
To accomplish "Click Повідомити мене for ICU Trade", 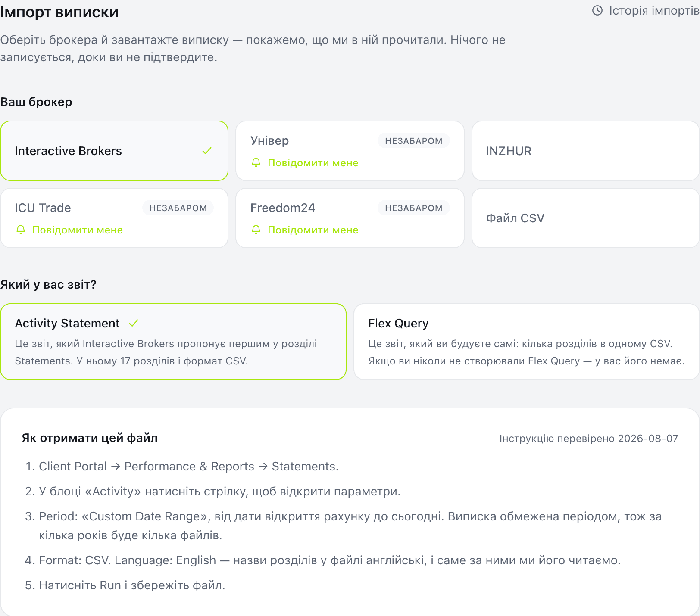I will [78, 230].
